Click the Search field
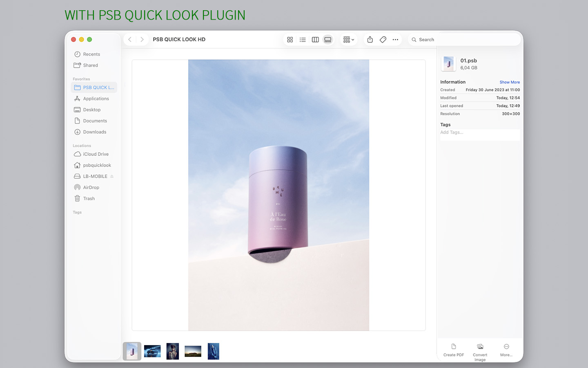588x368 pixels. click(x=465, y=40)
